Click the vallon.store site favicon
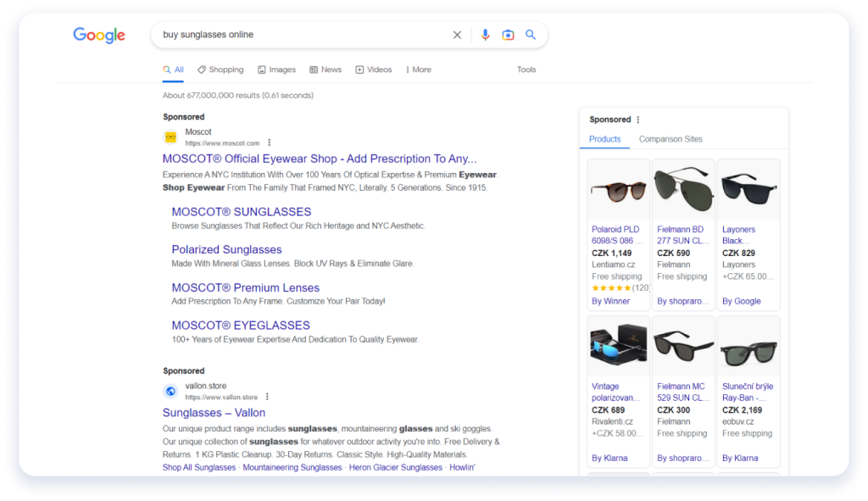 pyautogui.click(x=170, y=391)
